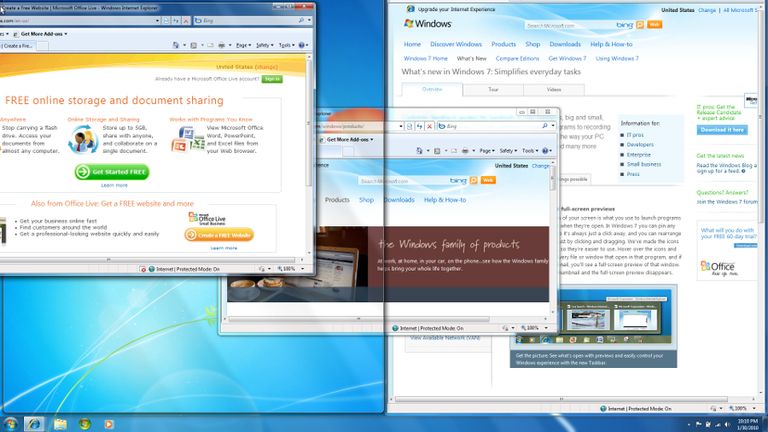Image resolution: width=768 pixels, height=432 pixels.
Task: Open Tools menu in Office Live window
Action: tap(287, 45)
